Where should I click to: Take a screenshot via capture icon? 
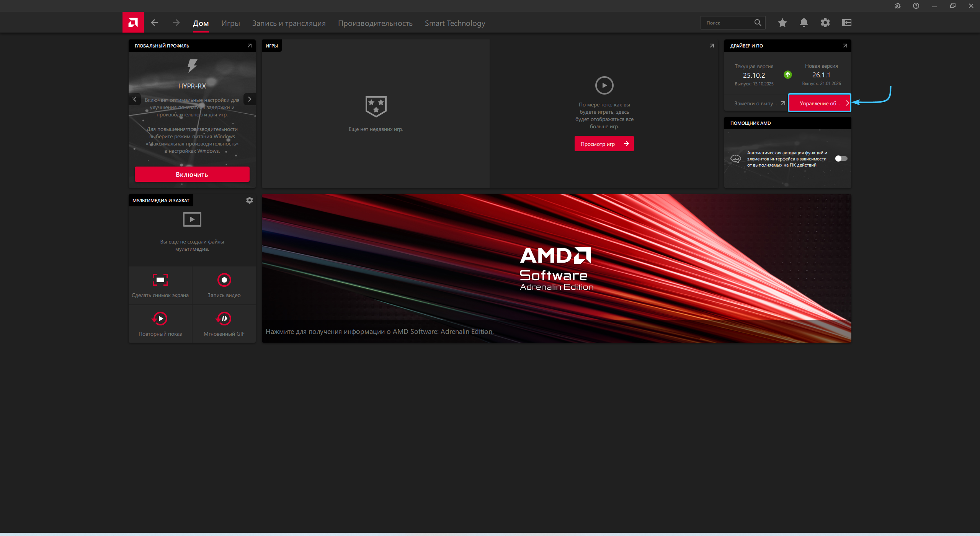coord(160,280)
